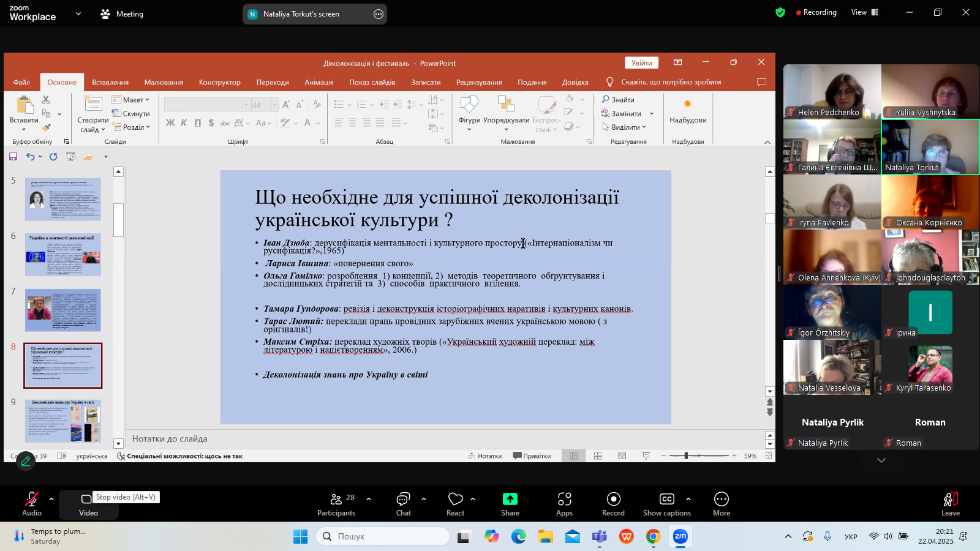
Task: Open the Макет layout dropdown
Action: point(131,100)
